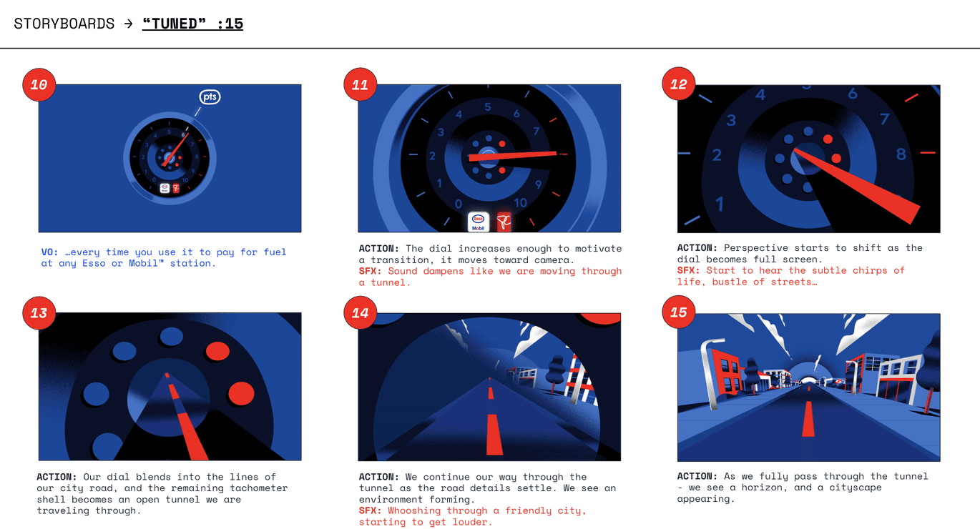980x529 pixels.
Task: Click the red frame 12 number badge
Action: point(679,84)
